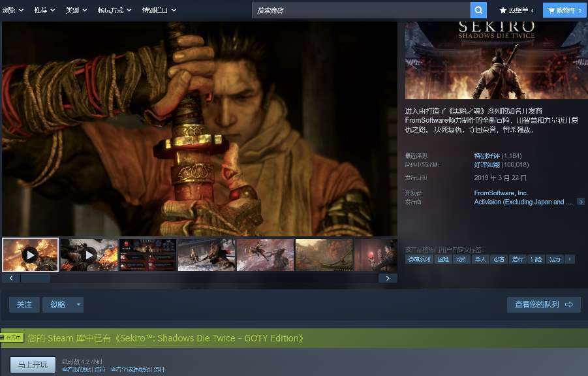Play the second video thumbnail
The image size is (588, 376).
click(89, 255)
